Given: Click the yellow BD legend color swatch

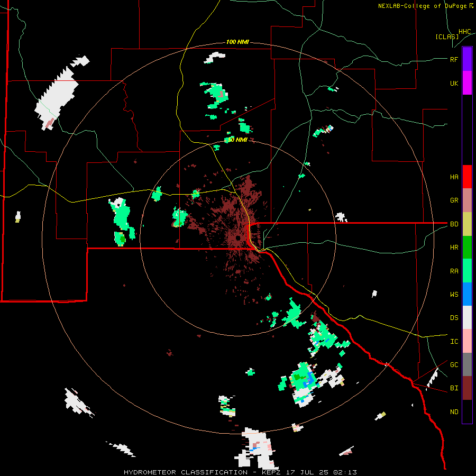Looking at the screenshot, I should pos(467,224).
